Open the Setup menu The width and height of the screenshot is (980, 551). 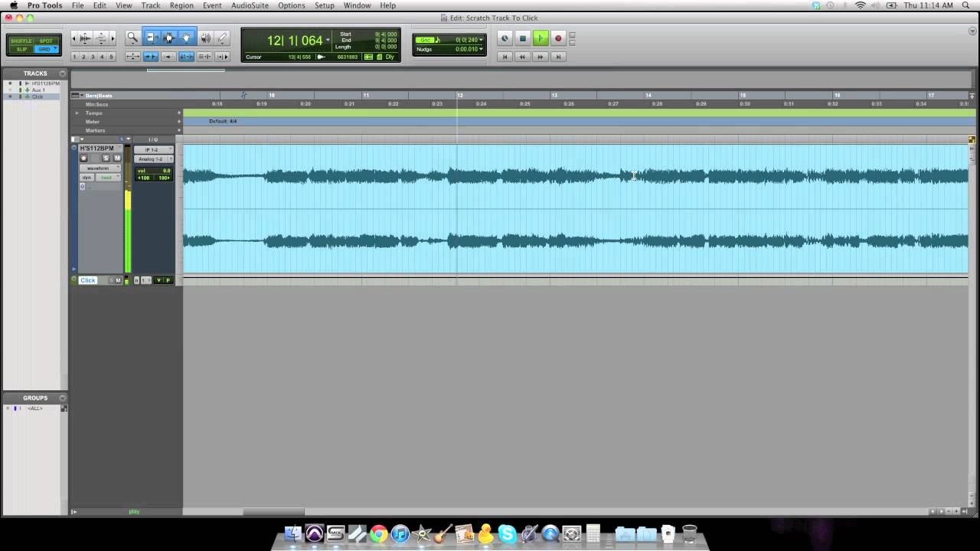tap(325, 5)
